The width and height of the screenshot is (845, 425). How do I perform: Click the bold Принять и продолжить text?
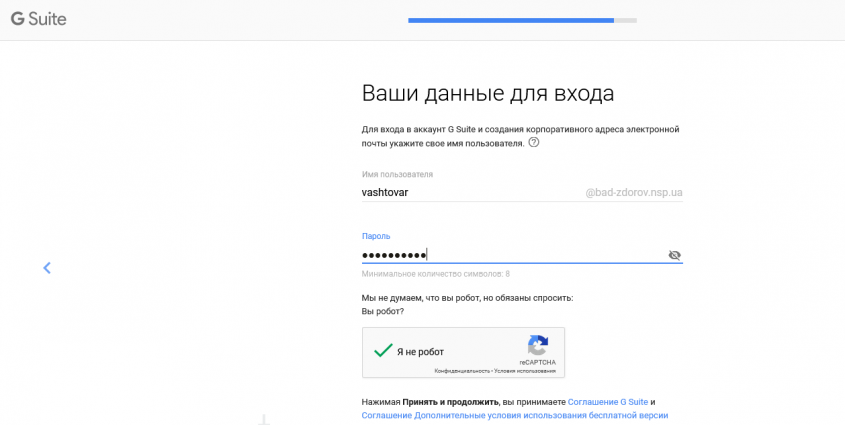coord(450,401)
